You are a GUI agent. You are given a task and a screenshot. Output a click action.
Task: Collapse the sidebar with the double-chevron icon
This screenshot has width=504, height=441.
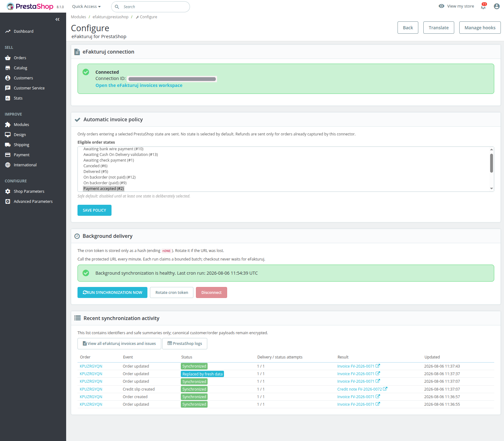click(57, 20)
